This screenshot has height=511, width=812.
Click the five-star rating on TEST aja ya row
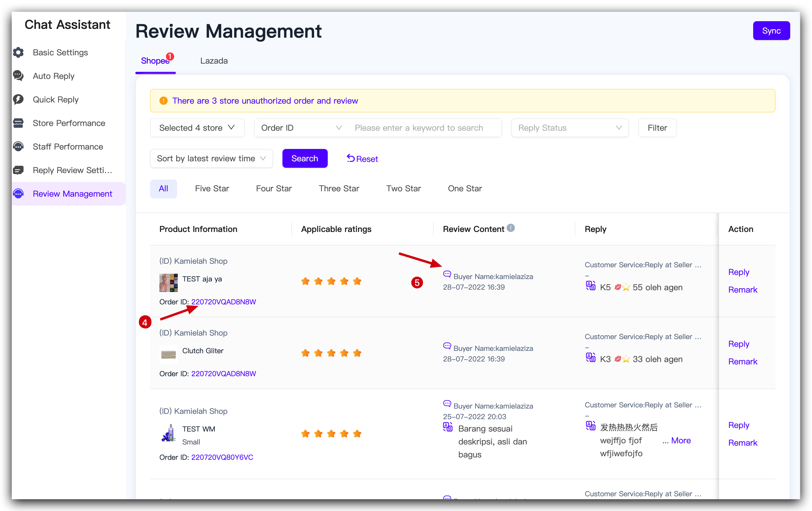(331, 281)
